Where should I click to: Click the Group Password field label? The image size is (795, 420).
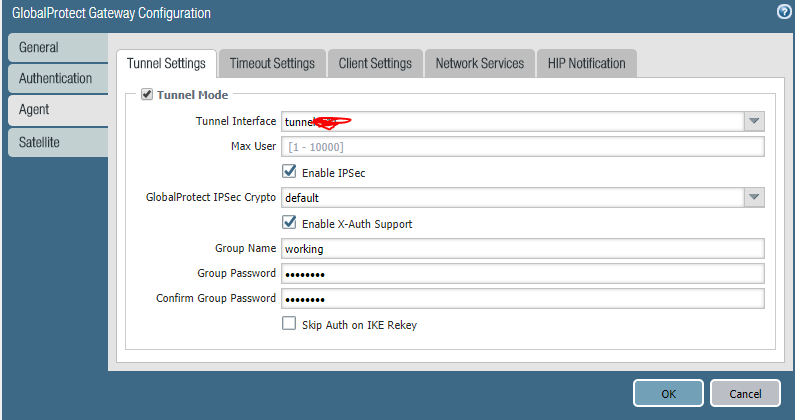237,273
